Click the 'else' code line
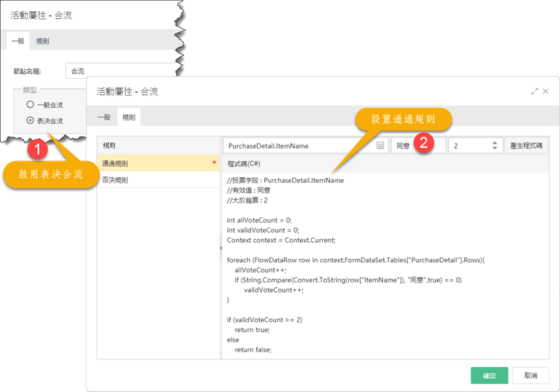Image resolution: width=560 pixels, height=392 pixels. 233,340
